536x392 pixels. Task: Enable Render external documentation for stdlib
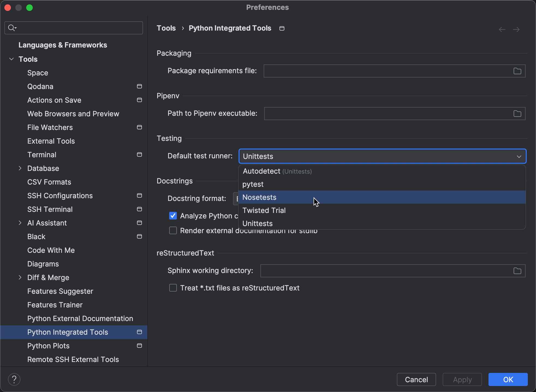pyautogui.click(x=173, y=230)
